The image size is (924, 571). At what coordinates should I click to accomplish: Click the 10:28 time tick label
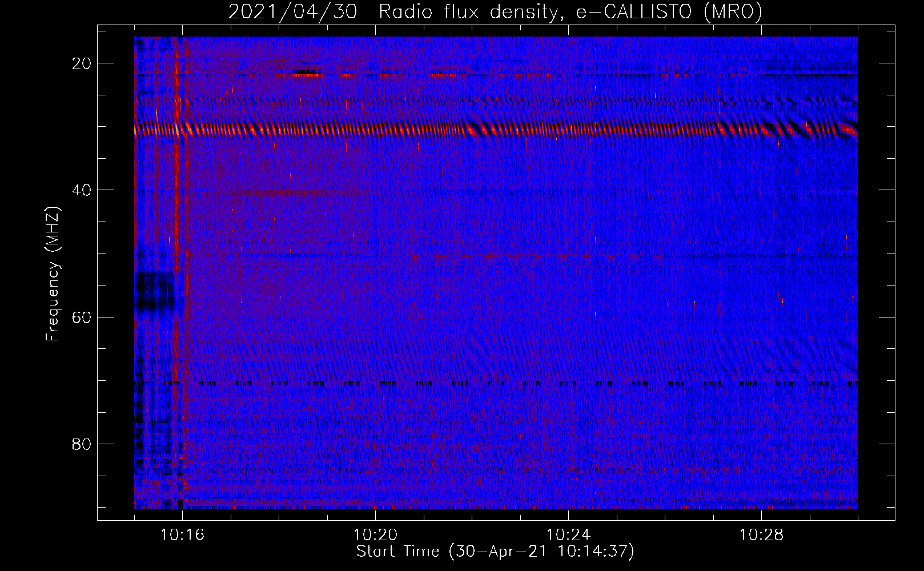(x=761, y=535)
